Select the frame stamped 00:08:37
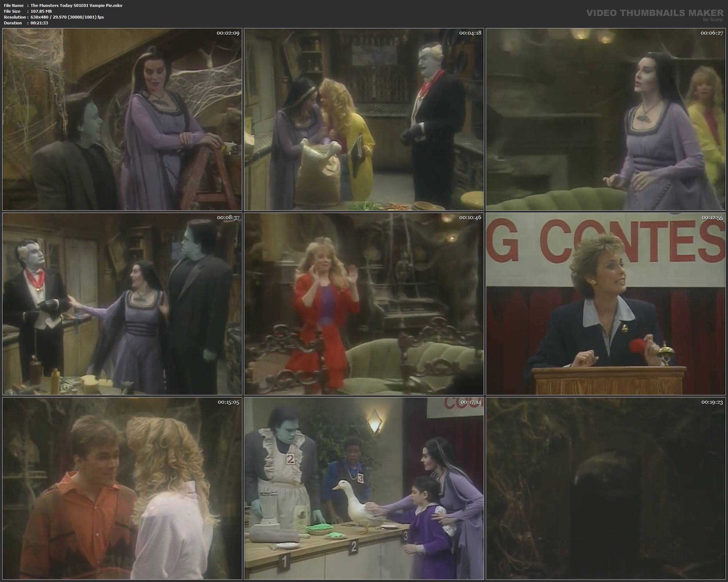The height and width of the screenshot is (582, 728). coord(122,304)
